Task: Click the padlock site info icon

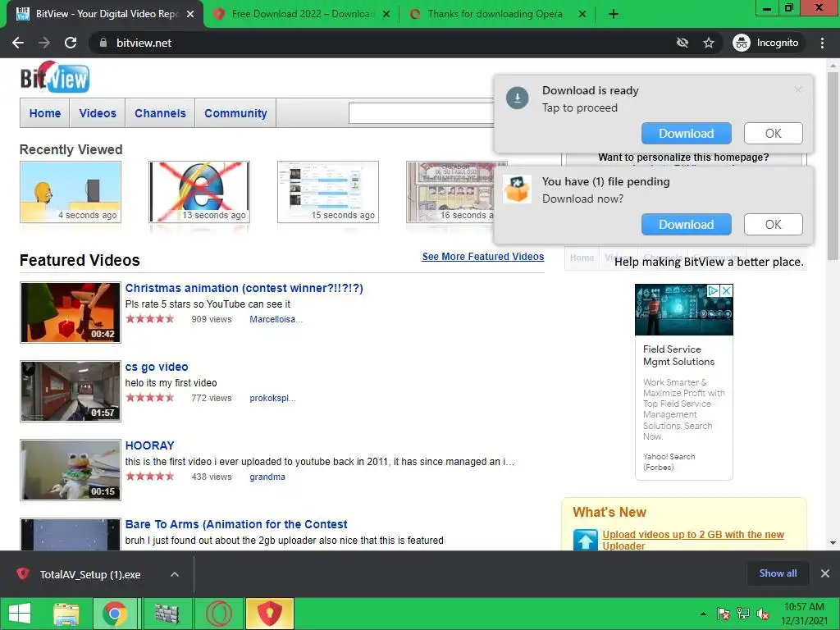Action: pos(103,43)
